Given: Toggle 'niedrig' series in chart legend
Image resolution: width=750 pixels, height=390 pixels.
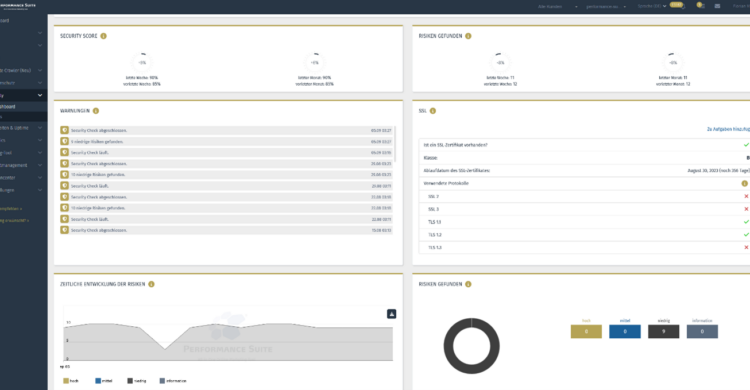Looking at the screenshot, I should click(x=137, y=381).
